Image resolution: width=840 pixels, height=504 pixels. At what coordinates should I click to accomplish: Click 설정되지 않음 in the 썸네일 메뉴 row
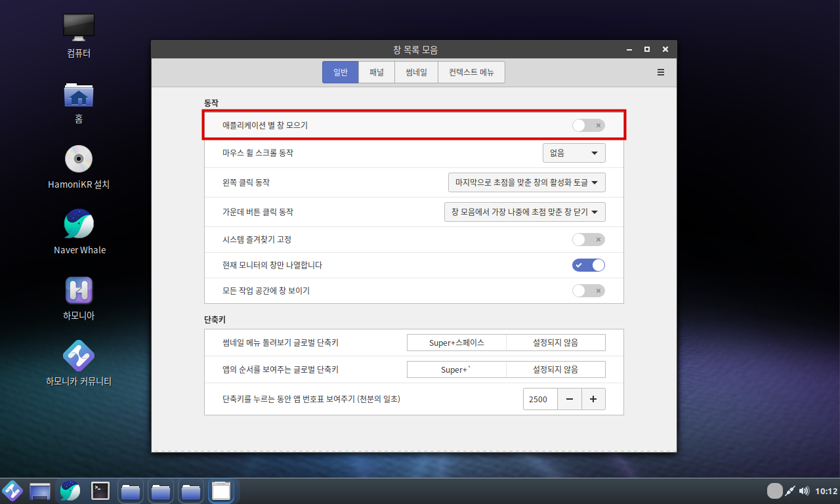click(556, 343)
